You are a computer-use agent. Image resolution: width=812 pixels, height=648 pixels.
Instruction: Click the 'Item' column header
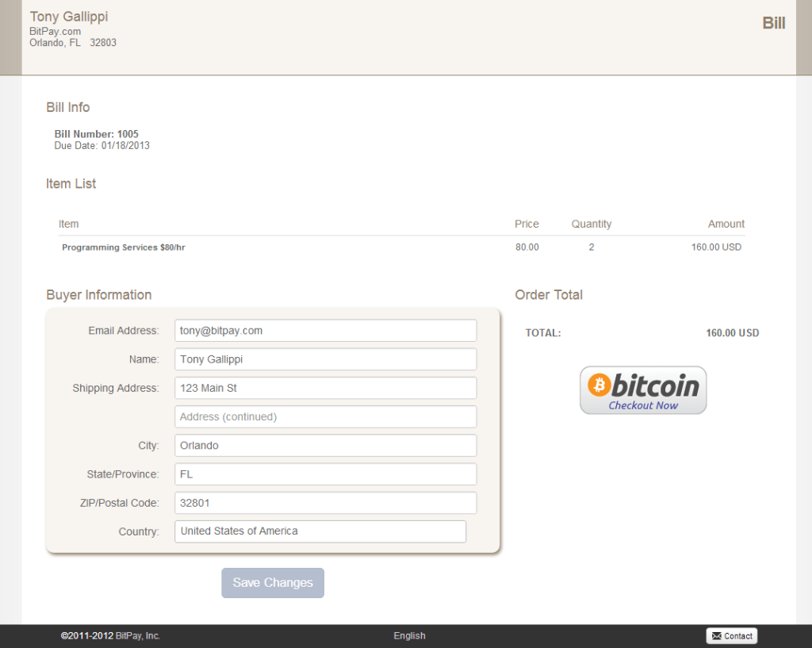[68, 224]
